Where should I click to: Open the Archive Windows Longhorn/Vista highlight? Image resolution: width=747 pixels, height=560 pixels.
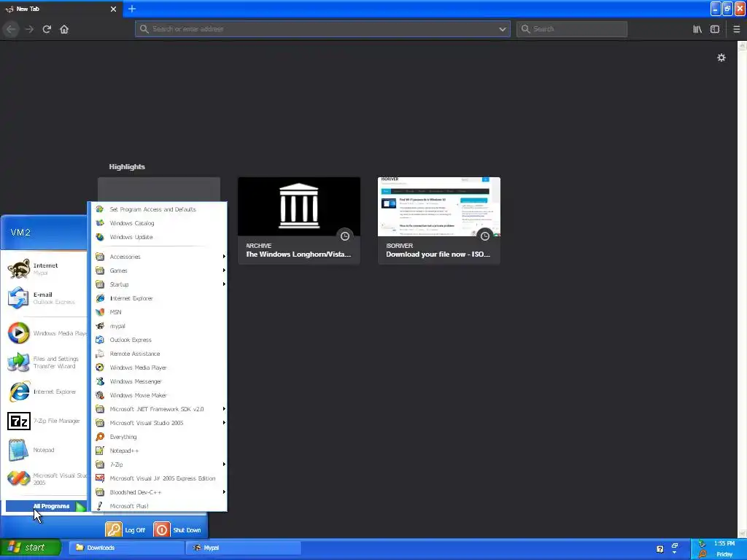[x=298, y=220]
